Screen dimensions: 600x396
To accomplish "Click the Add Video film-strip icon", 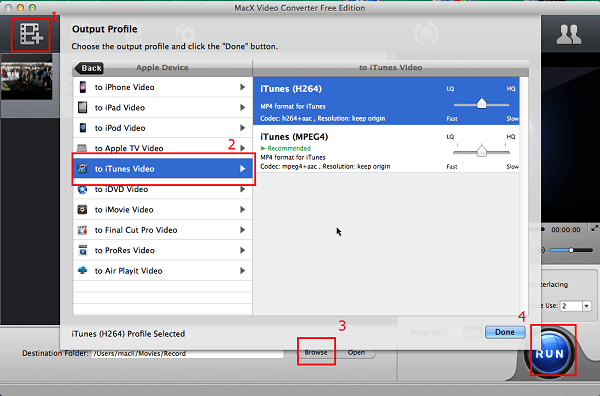I will click(x=31, y=34).
